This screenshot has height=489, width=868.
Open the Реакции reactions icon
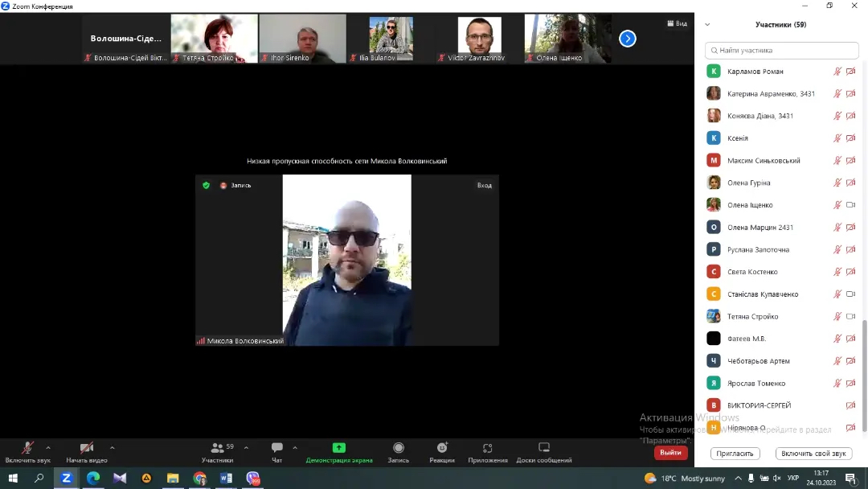pyautogui.click(x=441, y=448)
